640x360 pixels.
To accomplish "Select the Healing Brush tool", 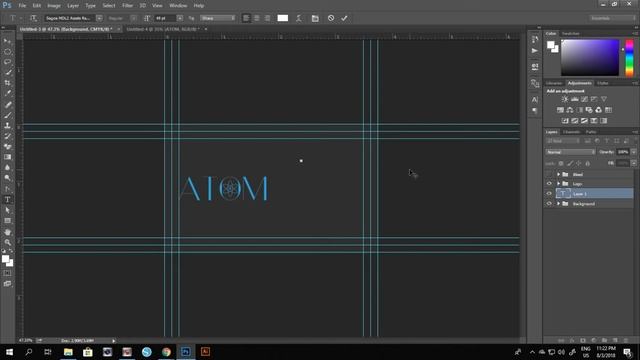I will click(7, 104).
